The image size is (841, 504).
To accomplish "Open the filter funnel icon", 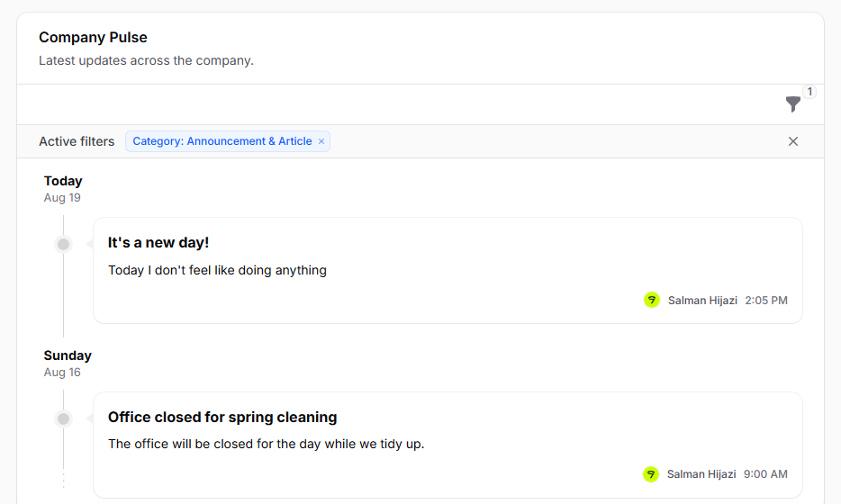I will (x=792, y=104).
